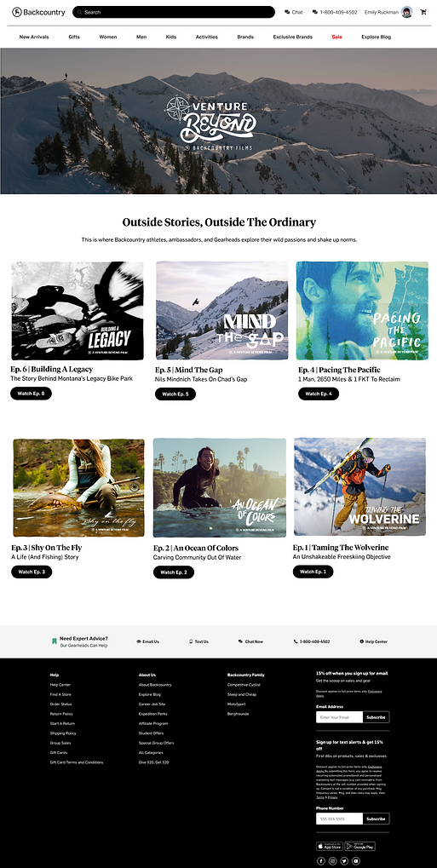Image resolution: width=437 pixels, height=868 pixels.
Task: Click the Watch Ep. 1 button
Action: pos(313,572)
